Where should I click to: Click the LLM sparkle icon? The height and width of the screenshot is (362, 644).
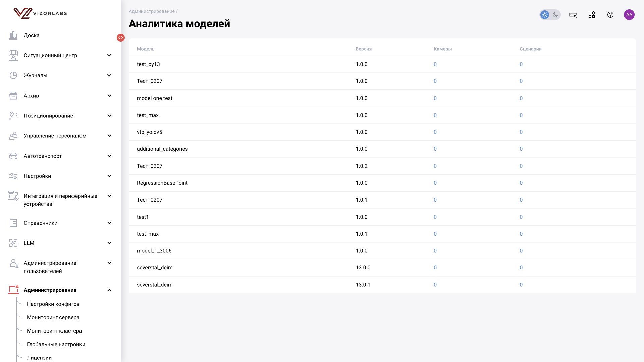click(x=13, y=243)
